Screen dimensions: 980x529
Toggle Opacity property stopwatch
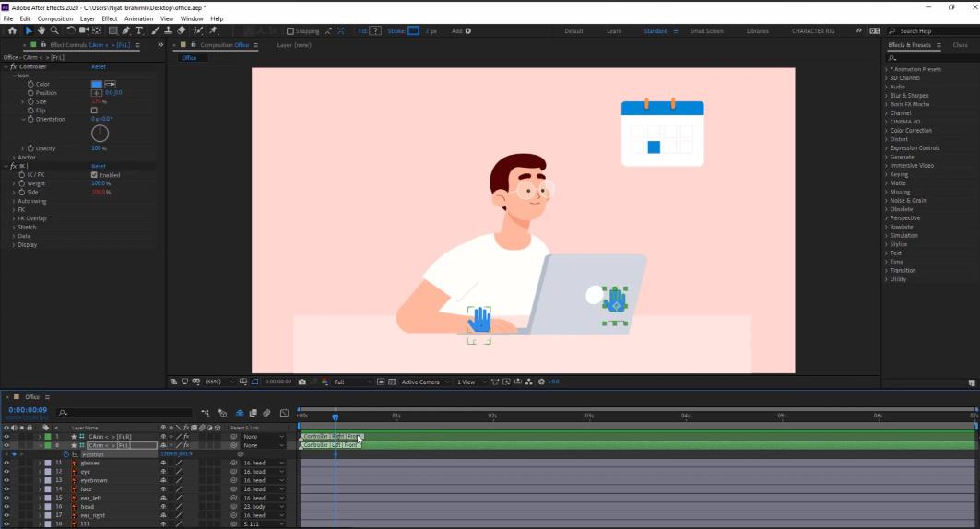(x=30, y=148)
